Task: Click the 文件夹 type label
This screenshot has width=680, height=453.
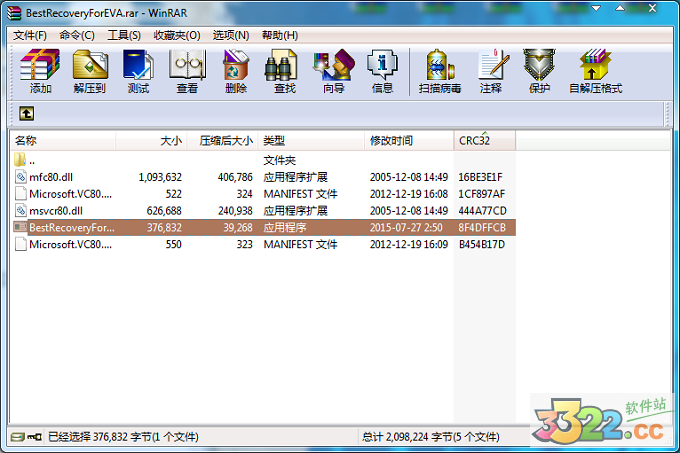Action: pyautogui.click(x=279, y=160)
